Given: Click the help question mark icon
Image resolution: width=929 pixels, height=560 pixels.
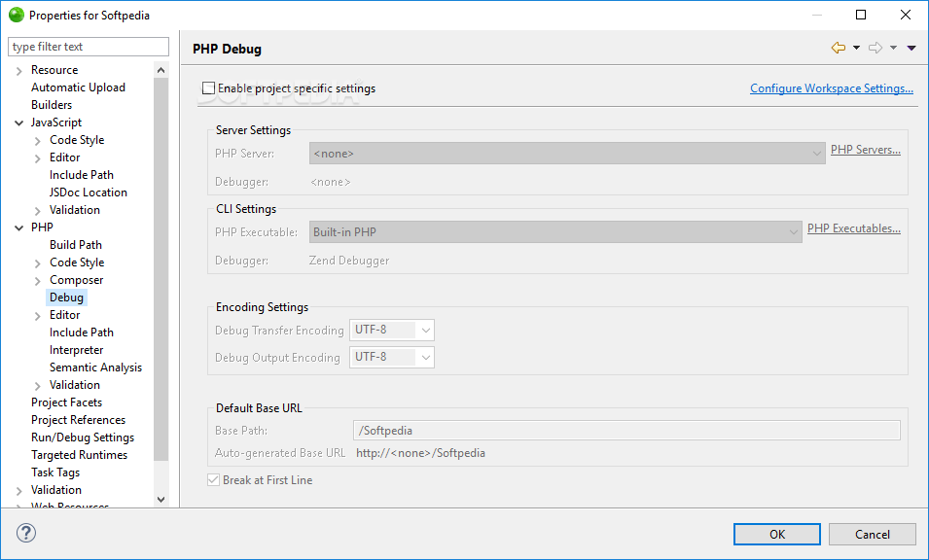Looking at the screenshot, I should [26, 533].
